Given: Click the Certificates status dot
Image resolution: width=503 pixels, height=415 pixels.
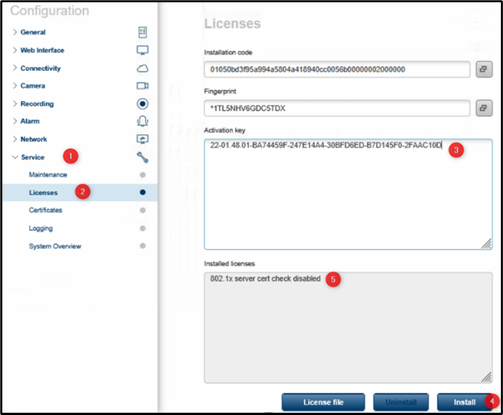Looking at the screenshot, I should point(143,210).
